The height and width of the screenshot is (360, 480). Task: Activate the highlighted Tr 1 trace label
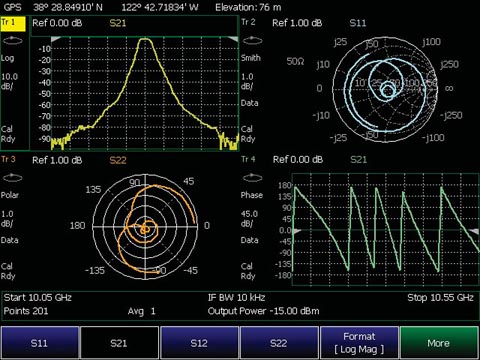point(13,23)
